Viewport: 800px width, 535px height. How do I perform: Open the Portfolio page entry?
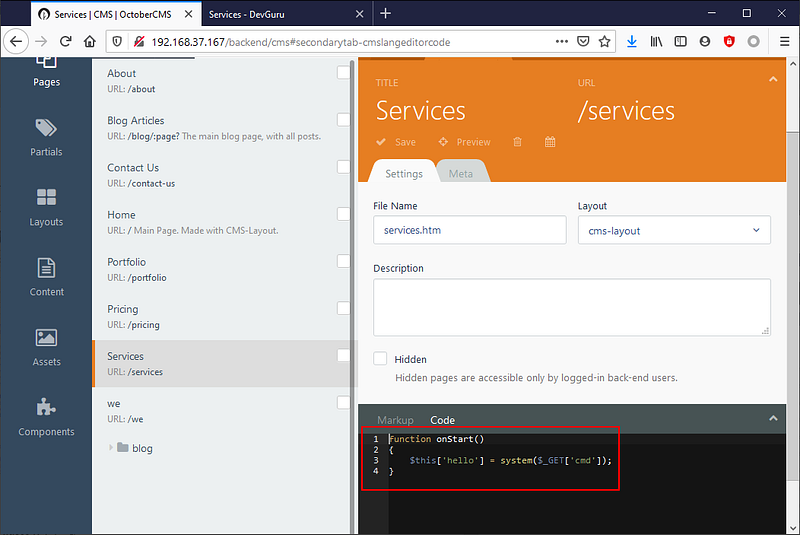tap(221, 269)
